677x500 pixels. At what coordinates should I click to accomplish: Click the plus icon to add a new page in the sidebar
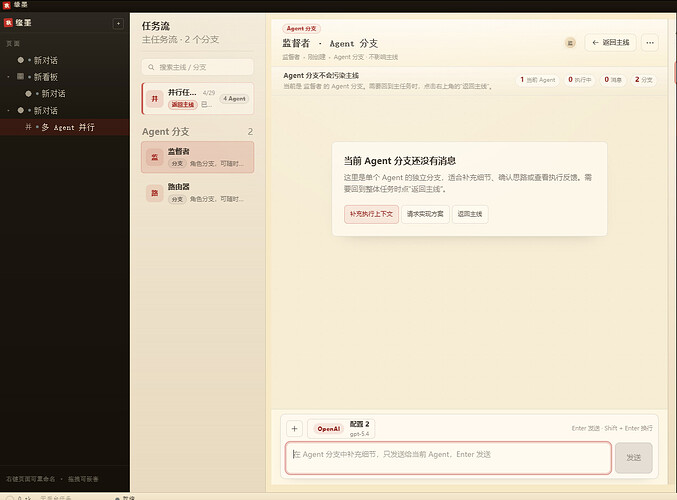click(118, 23)
